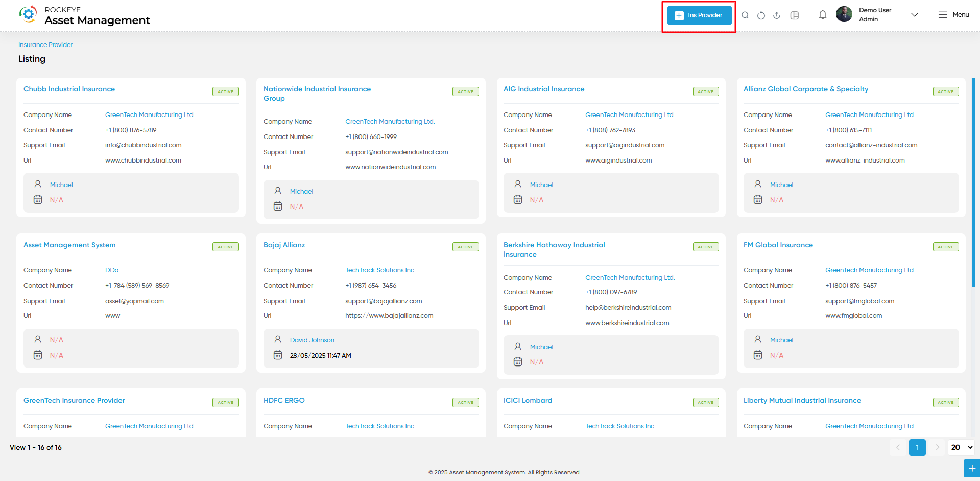Click Michael in FM Global card

point(781,340)
